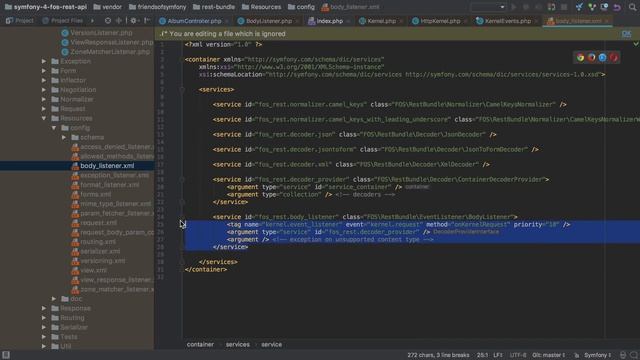Click the listen for debug connections icon
The width and height of the screenshot is (640, 360).
point(551,7)
